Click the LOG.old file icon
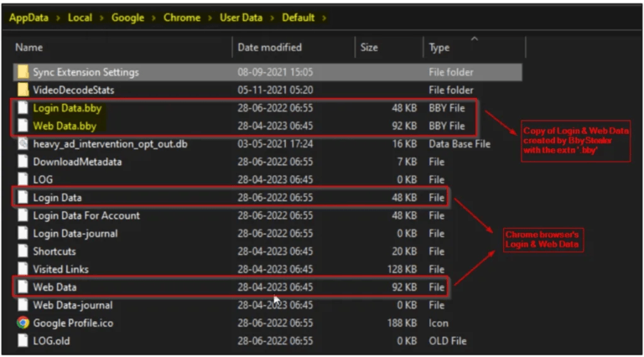Image resolution: width=644 pixels, height=357 pixels. point(23,341)
